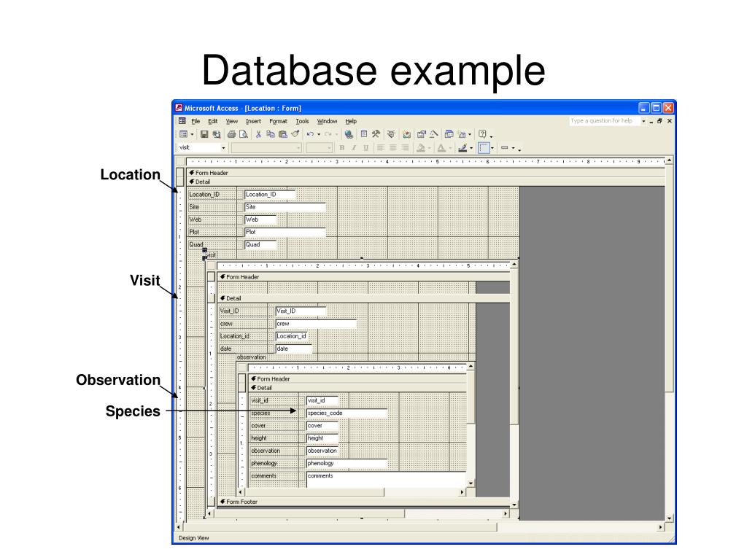Click the Form Footer section bar

365,502
